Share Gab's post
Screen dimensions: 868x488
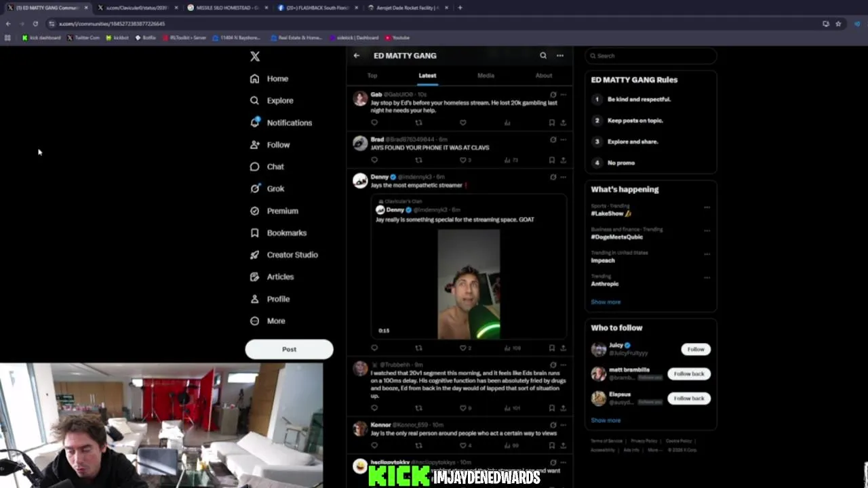tap(563, 123)
